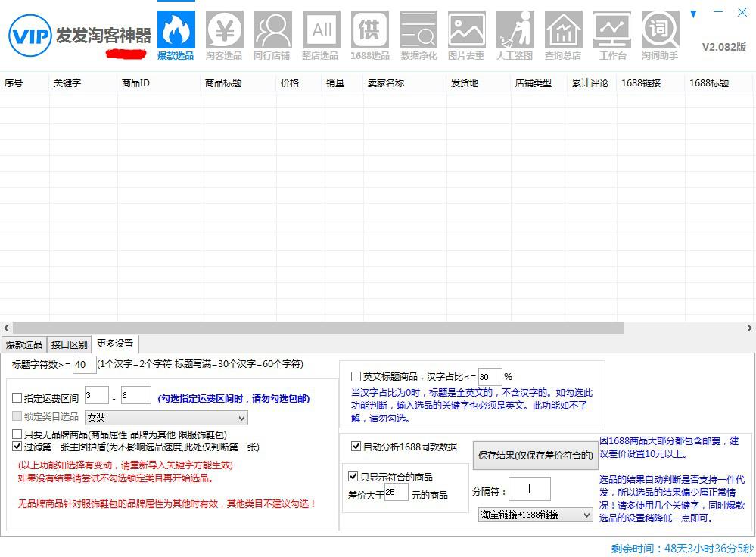The image size is (756, 557).
Task: Open the 人工鉴图 tool
Action: click(515, 32)
